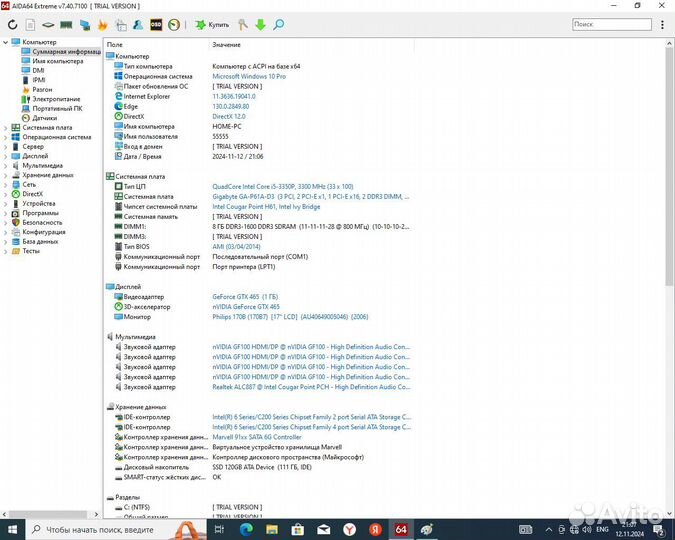Image resolution: width=675 pixels, height=540 pixels.
Task: Open the Realtek ALC887 audio link
Action: point(311,387)
